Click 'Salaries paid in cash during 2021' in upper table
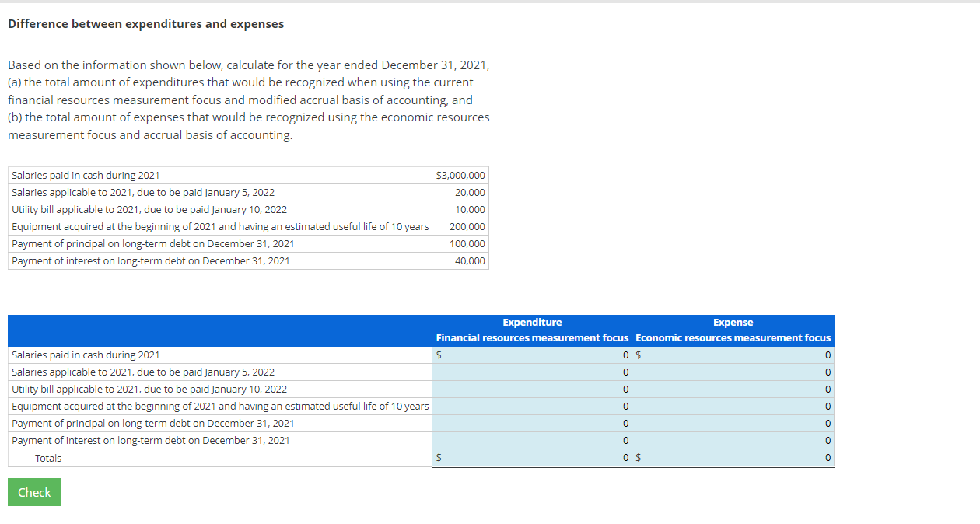 tap(86, 176)
